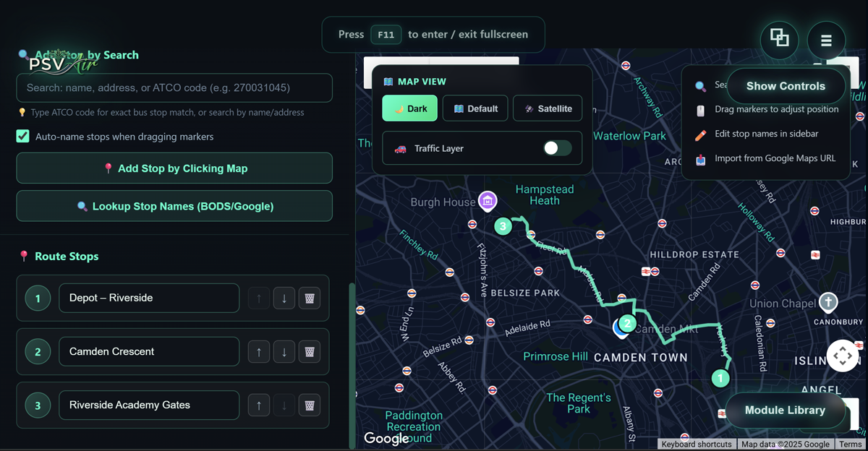Click the overlapping windows icon beside the hamburger menu

[x=780, y=39]
